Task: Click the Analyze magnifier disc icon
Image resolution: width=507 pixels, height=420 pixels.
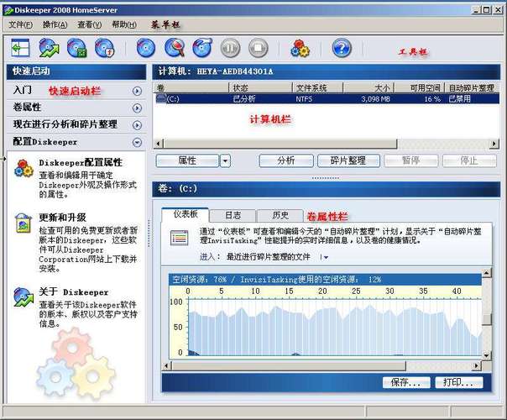Action: 175,48
